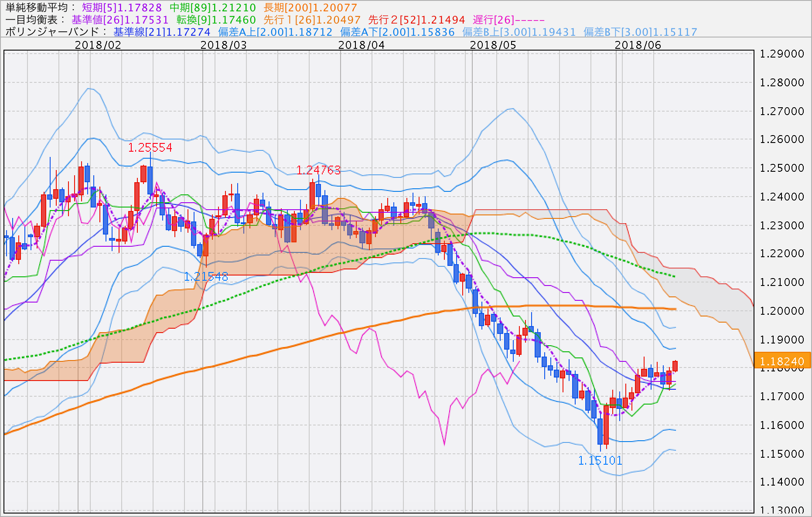
Task: Click the Bollinger base line value 基準線[21]1.17274
Action: (x=162, y=32)
